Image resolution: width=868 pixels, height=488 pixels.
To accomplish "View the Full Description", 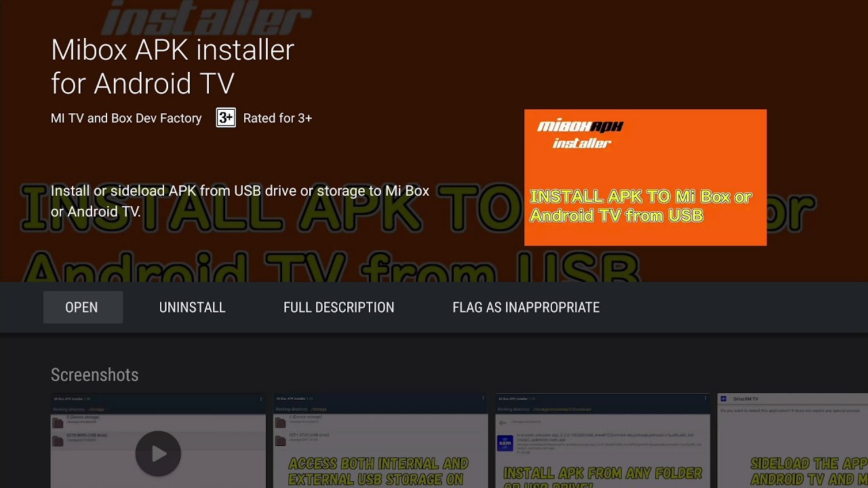I will [x=338, y=307].
